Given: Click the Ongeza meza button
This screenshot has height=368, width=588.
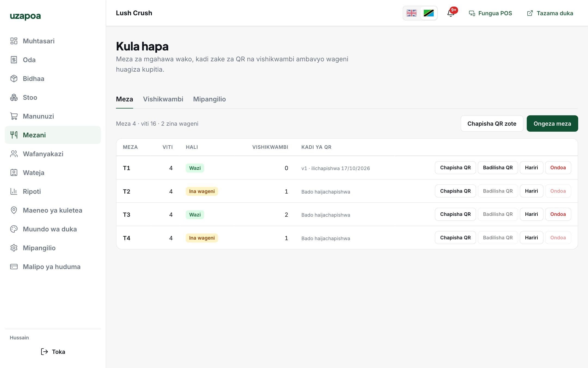Looking at the screenshot, I should [x=552, y=123].
